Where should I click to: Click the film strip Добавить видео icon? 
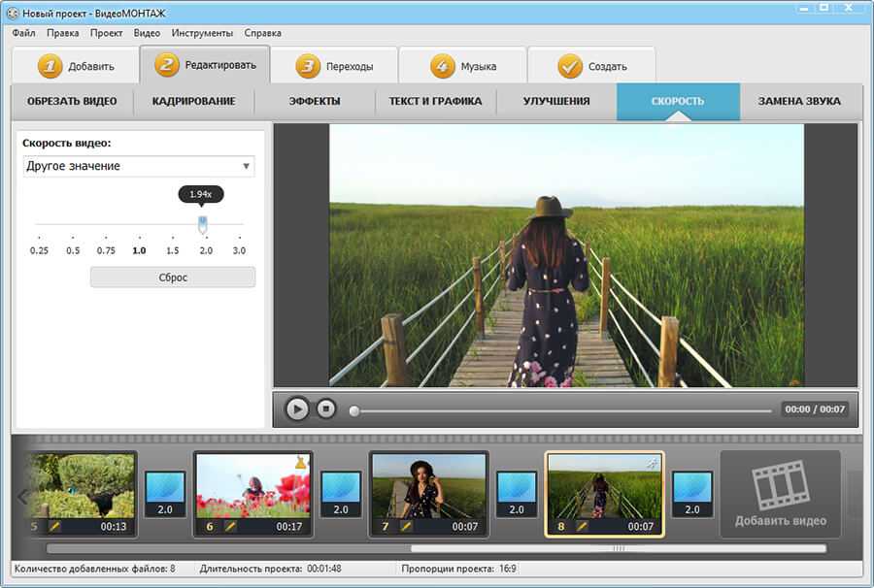780,485
